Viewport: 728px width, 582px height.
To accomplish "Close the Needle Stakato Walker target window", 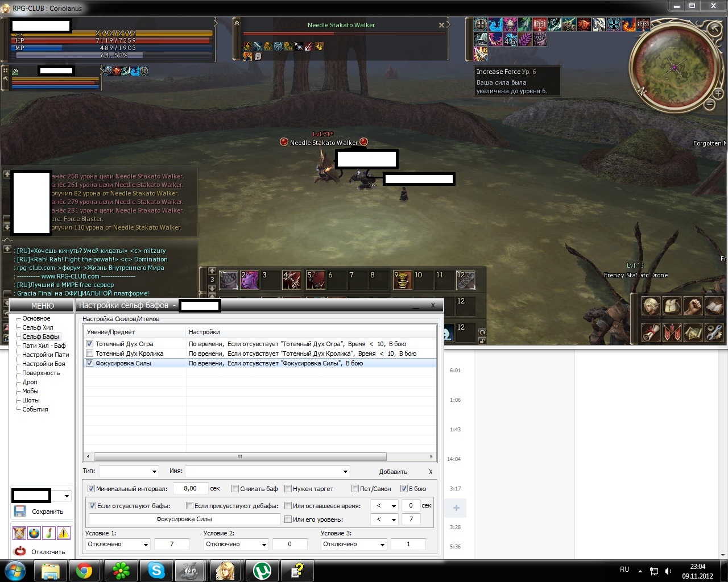I will 441,25.
